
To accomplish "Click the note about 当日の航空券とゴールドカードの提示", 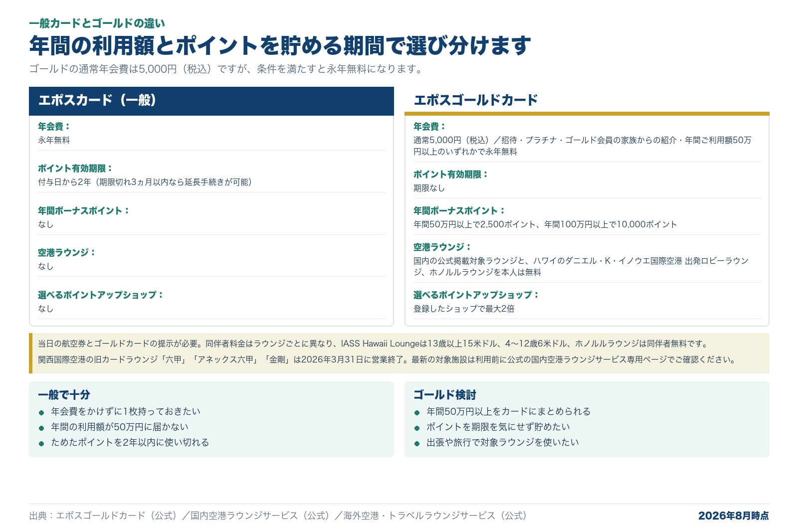I will [374, 344].
